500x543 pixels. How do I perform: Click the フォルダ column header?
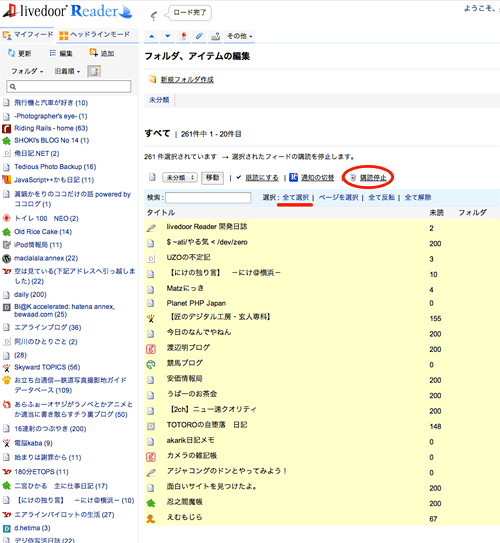point(473,213)
